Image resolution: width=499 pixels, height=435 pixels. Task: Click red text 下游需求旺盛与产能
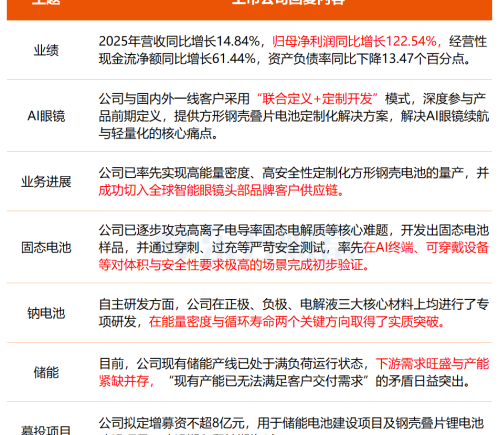coord(432,363)
